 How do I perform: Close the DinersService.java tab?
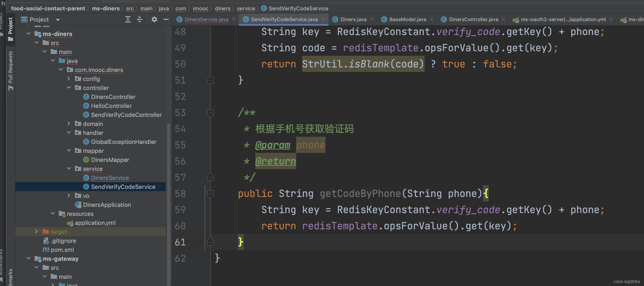[234, 20]
